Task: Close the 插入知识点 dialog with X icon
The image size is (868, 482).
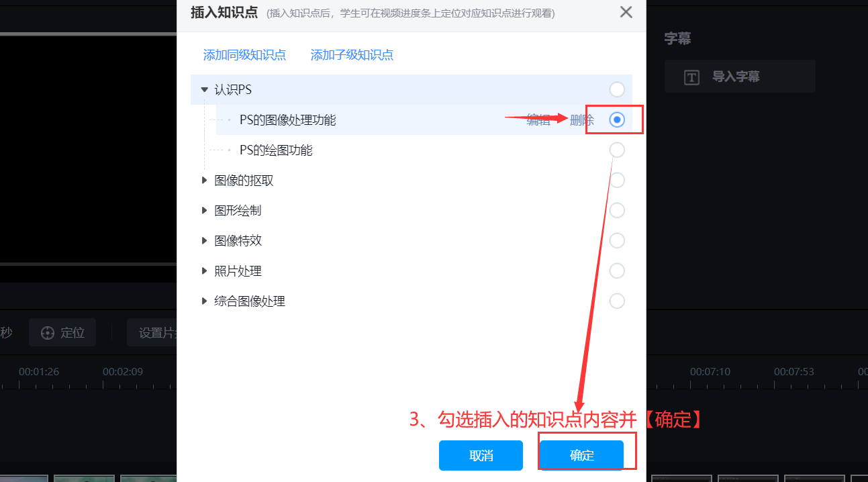Action: point(626,12)
